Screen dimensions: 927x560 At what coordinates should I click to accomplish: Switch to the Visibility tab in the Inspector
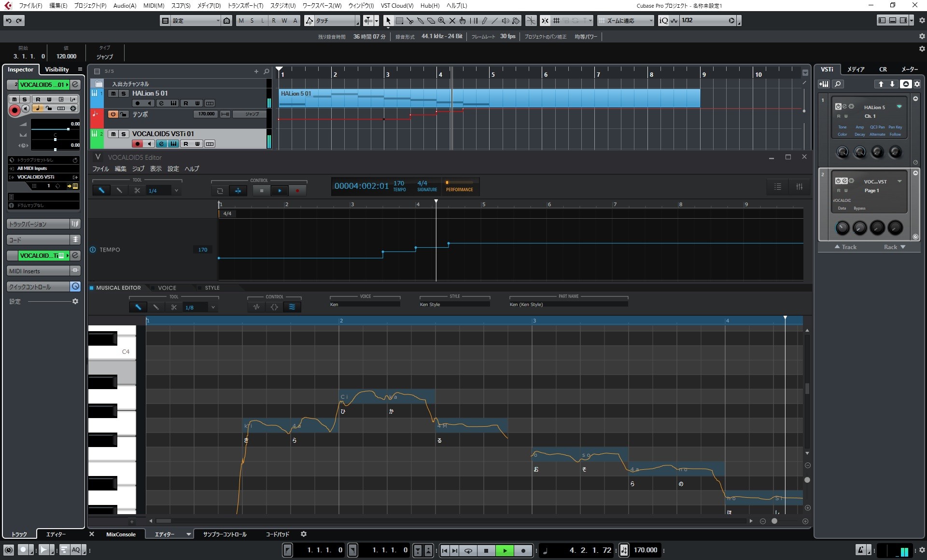point(56,69)
